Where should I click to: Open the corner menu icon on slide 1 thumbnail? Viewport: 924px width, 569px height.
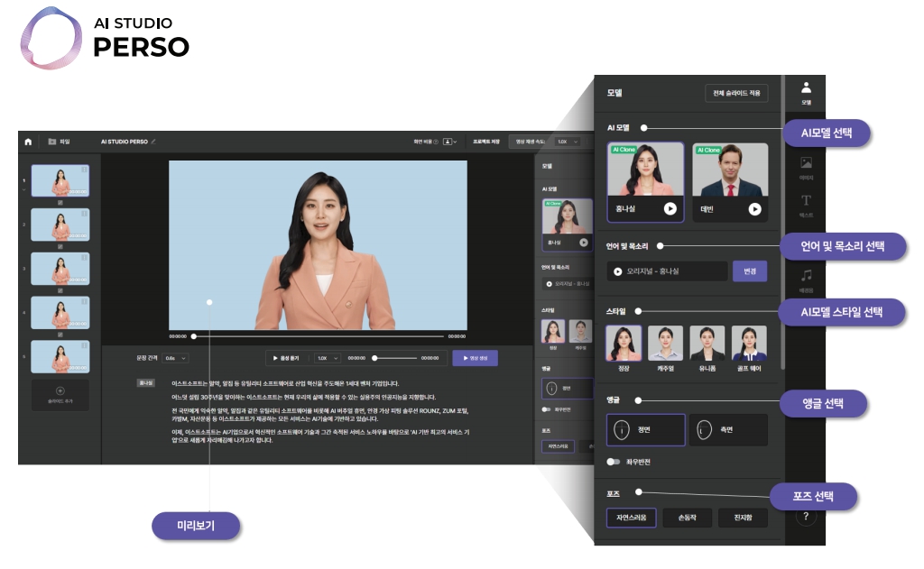pyautogui.click(x=84, y=170)
